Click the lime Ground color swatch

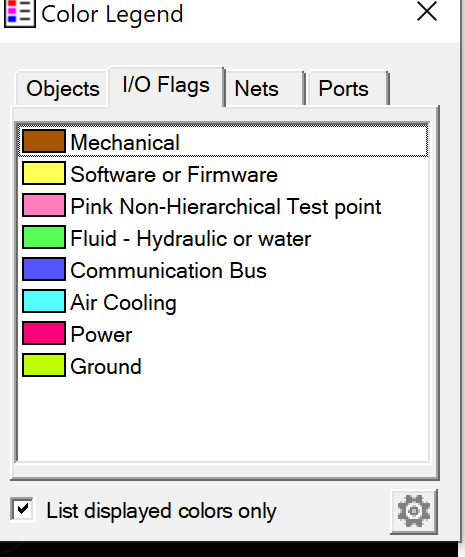[x=44, y=365]
